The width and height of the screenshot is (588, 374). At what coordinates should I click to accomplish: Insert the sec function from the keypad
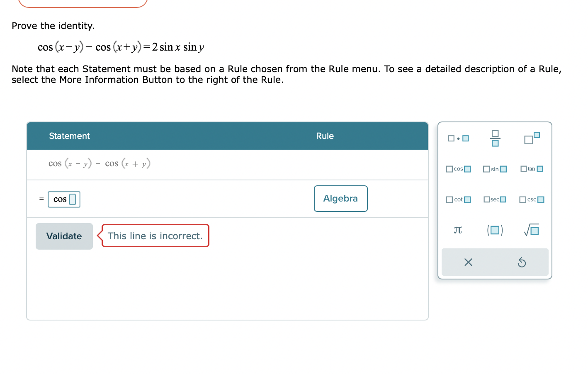(494, 199)
